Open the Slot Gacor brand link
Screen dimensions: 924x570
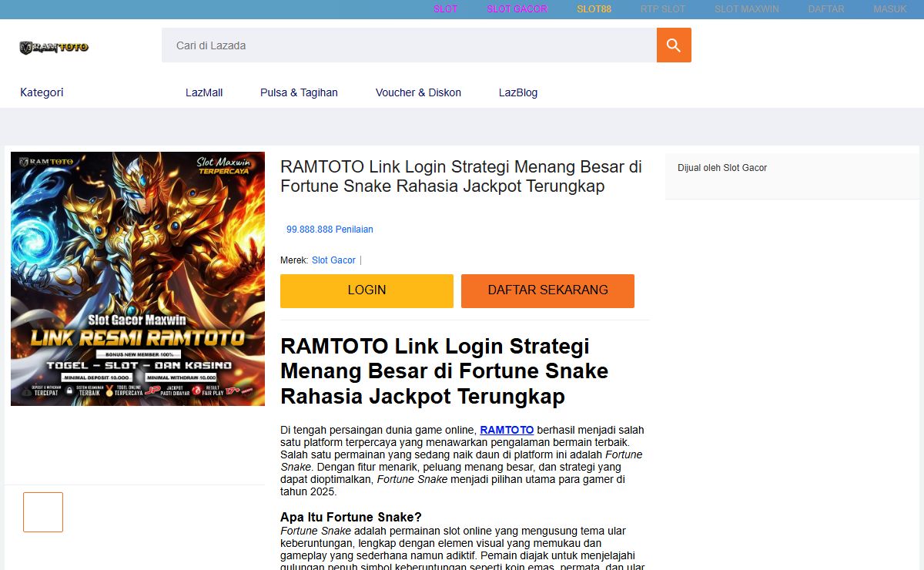333,260
